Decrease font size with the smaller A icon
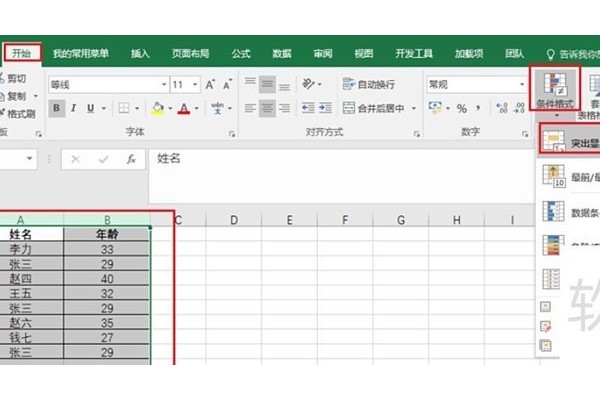The width and height of the screenshot is (600, 400). [228, 85]
